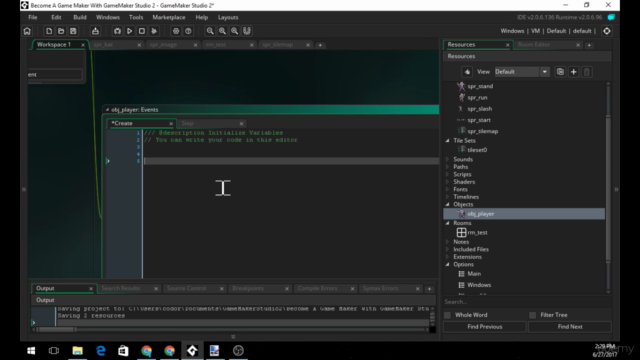Open a project with the folder icon

(x=61, y=31)
